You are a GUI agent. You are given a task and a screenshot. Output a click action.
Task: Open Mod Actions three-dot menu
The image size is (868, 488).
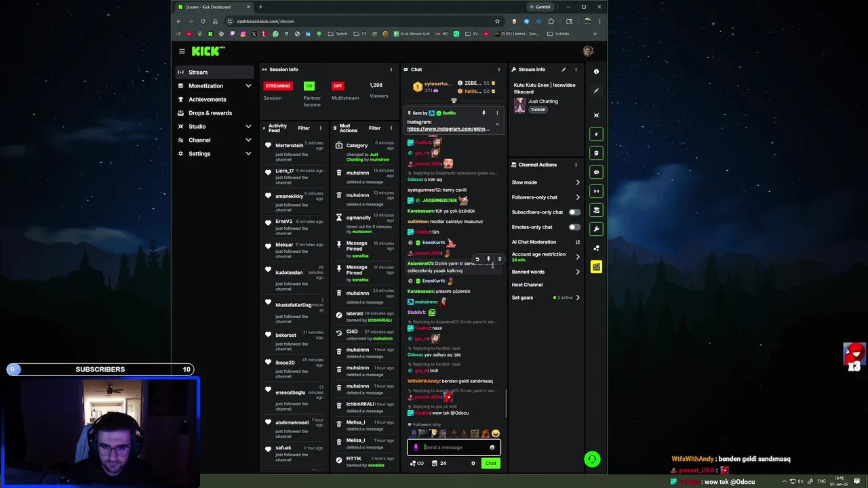pyautogui.click(x=391, y=128)
